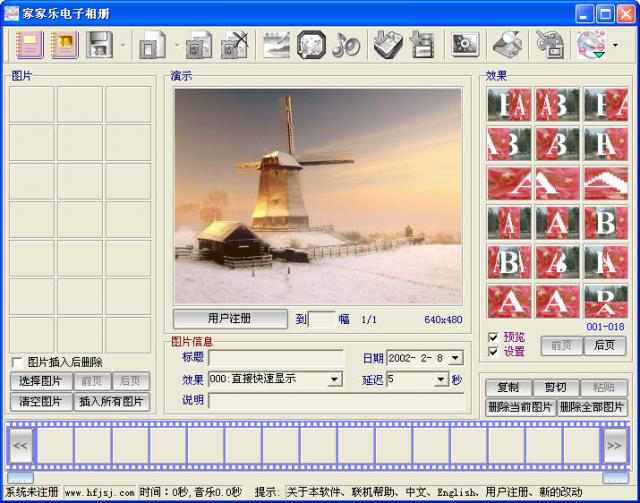
Task: Click the delete picture icon with X
Action: (x=235, y=45)
